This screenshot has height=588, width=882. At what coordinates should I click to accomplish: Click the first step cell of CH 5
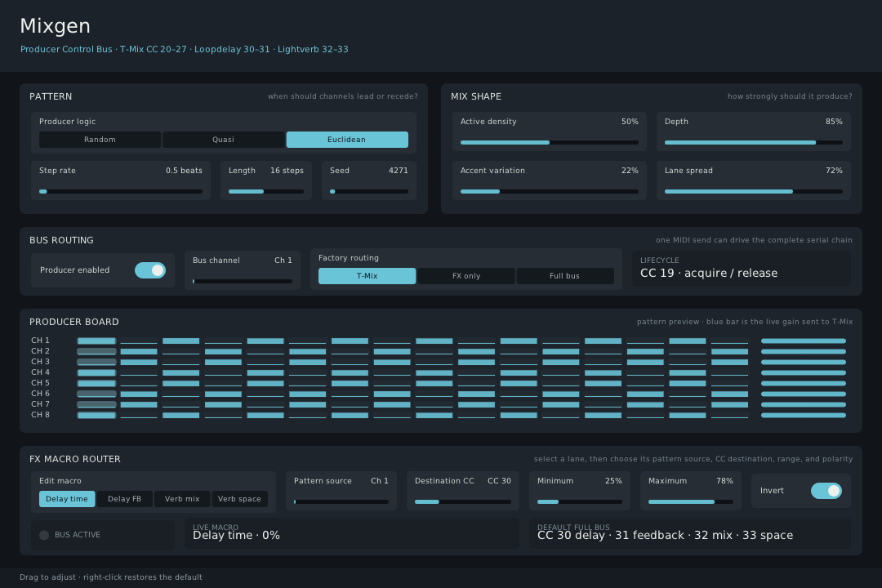pos(96,384)
